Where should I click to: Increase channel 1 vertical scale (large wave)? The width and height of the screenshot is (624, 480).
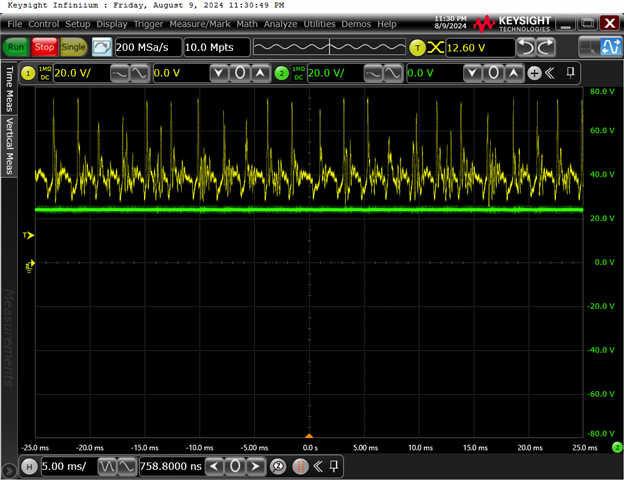coord(139,73)
